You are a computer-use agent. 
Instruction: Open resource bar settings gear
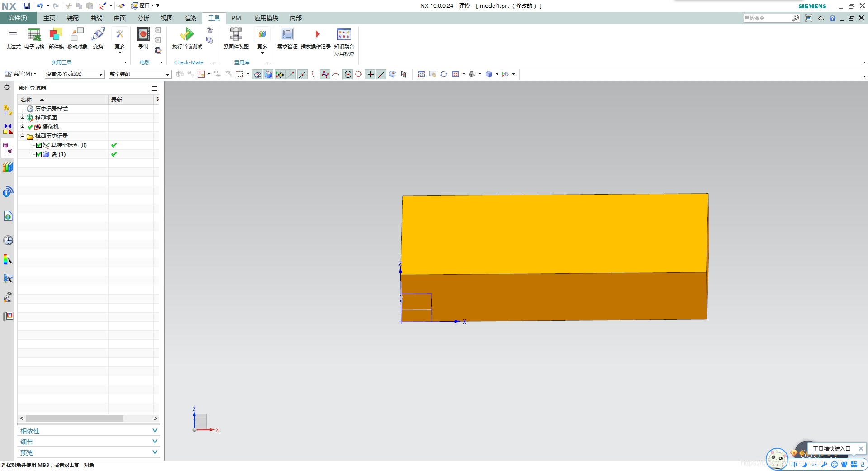pos(7,87)
